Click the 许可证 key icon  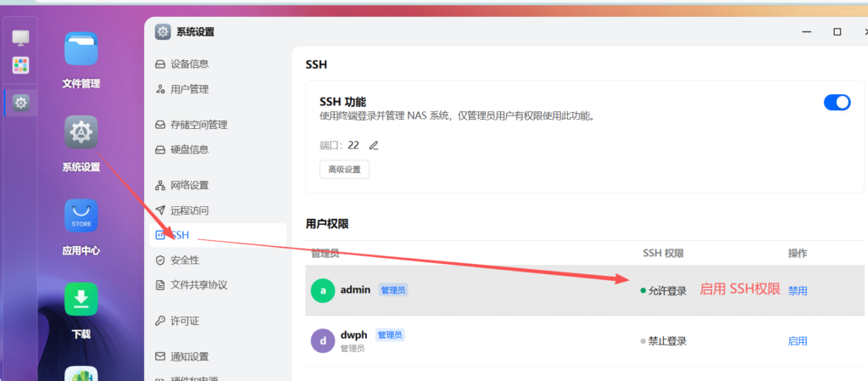click(160, 321)
